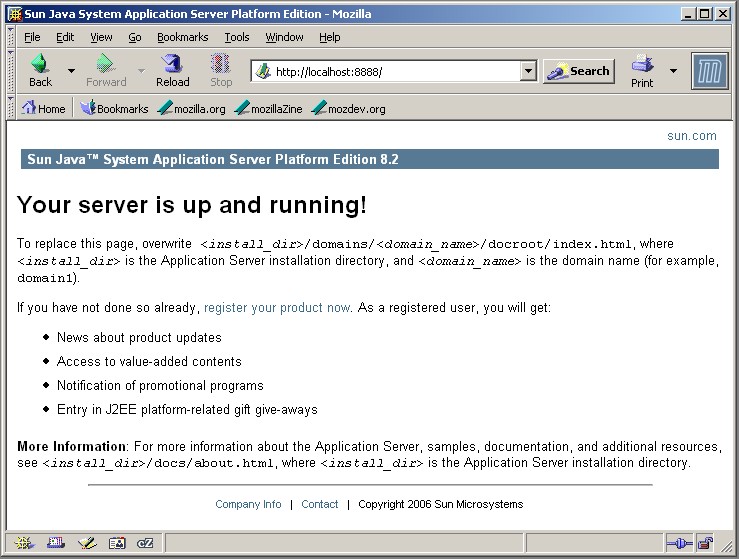Open the URL bar history dropdown
This screenshot has height=559, width=739.
click(529, 71)
